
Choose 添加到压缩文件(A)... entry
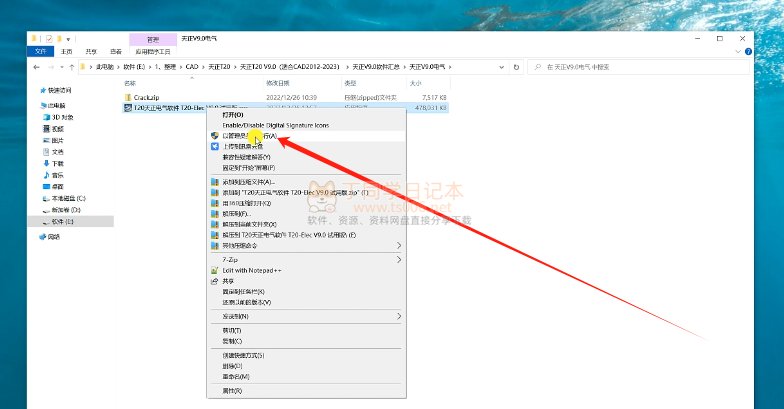(x=248, y=182)
